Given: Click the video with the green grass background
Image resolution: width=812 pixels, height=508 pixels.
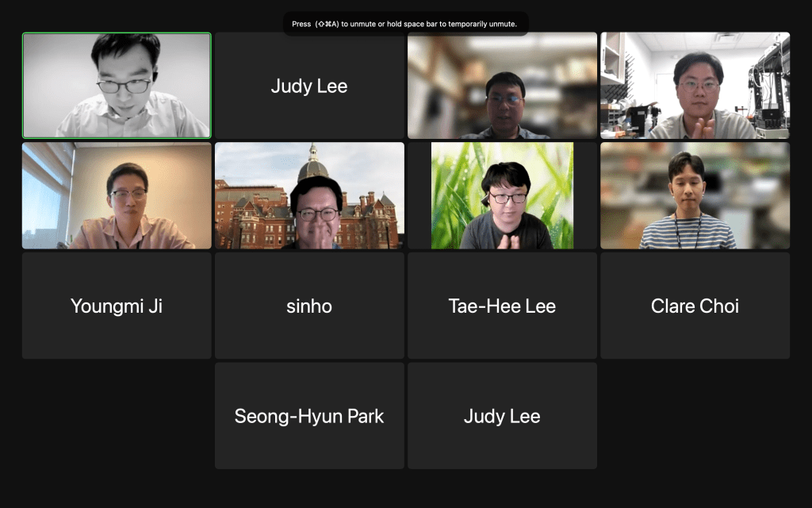Looking at the screenshot, I should [x=502, y=195].
